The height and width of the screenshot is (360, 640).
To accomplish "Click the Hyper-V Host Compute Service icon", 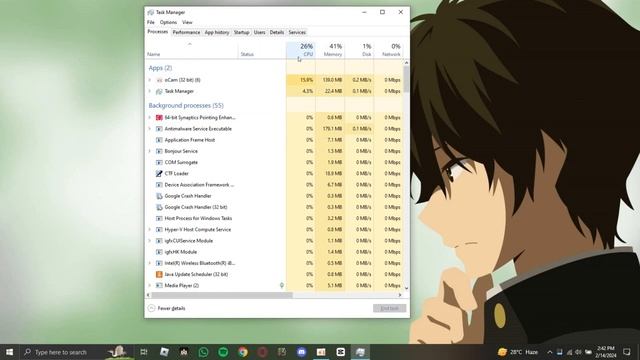I will [x=159, y=229].
